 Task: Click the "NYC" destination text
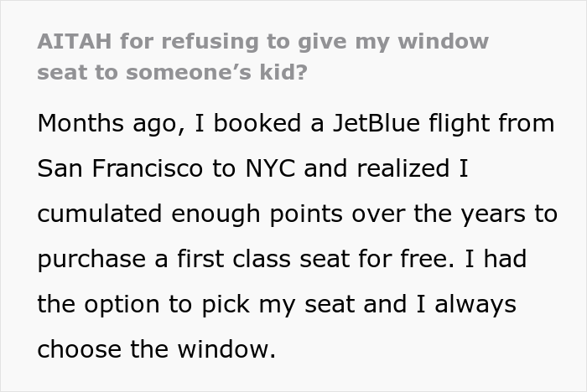[x=266, y=168]
